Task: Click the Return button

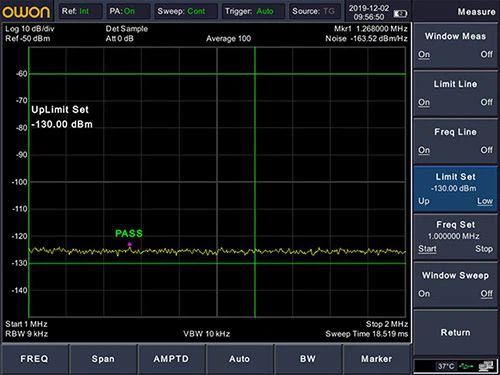Action: (455, 332)
